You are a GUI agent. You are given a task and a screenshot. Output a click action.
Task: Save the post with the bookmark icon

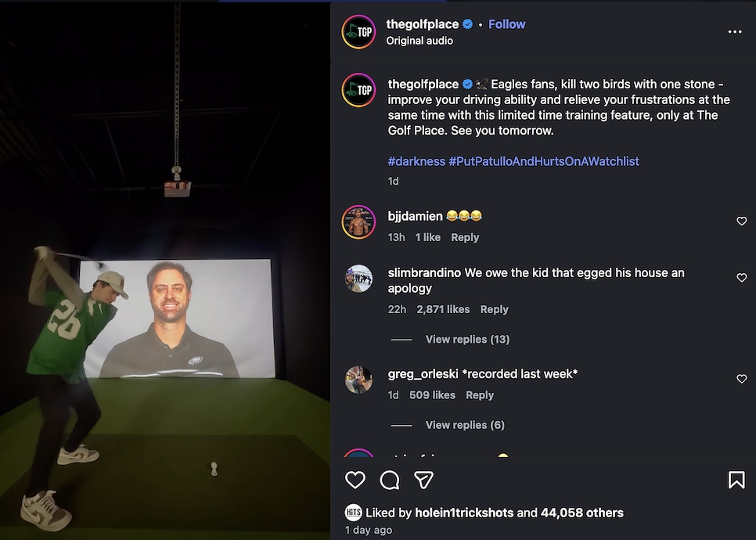[x=736, y=478]
